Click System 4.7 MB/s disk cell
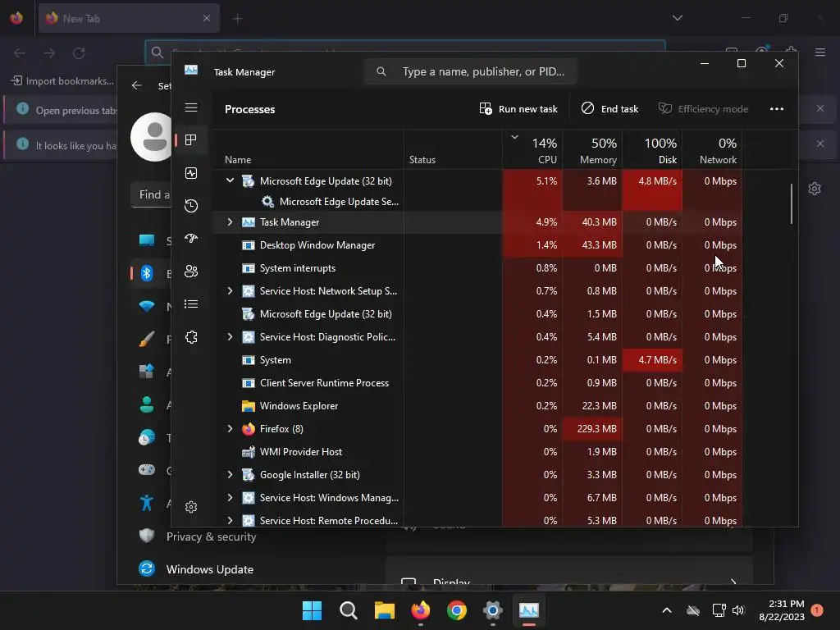This screenshot has width=840, height=630. [x=652, y=360]
